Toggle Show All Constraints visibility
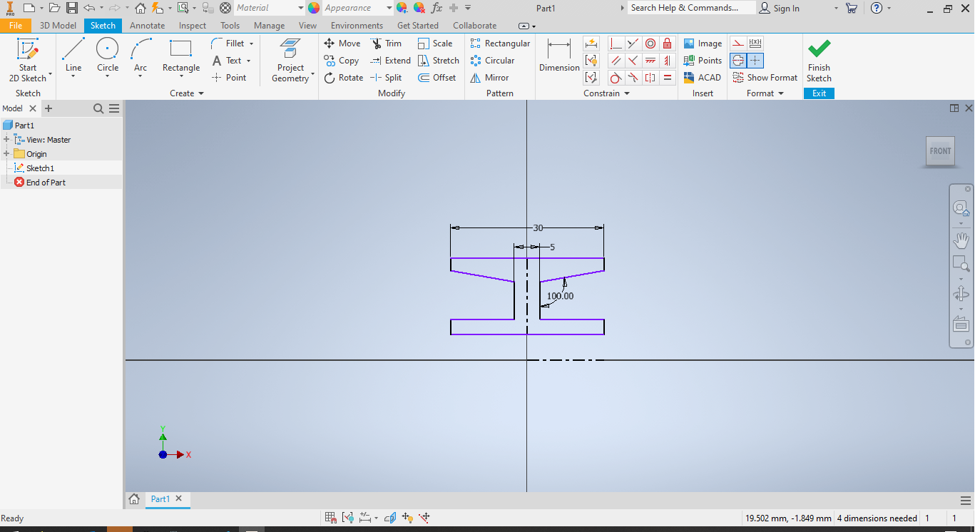The image size is (980, 532). pyautogui.click(x=347, y=517)
